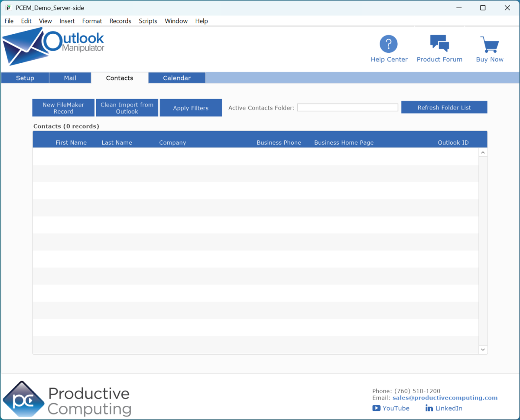
Task: Click the Buy Now shopping cart icon
Action: (x=490, y=45)
